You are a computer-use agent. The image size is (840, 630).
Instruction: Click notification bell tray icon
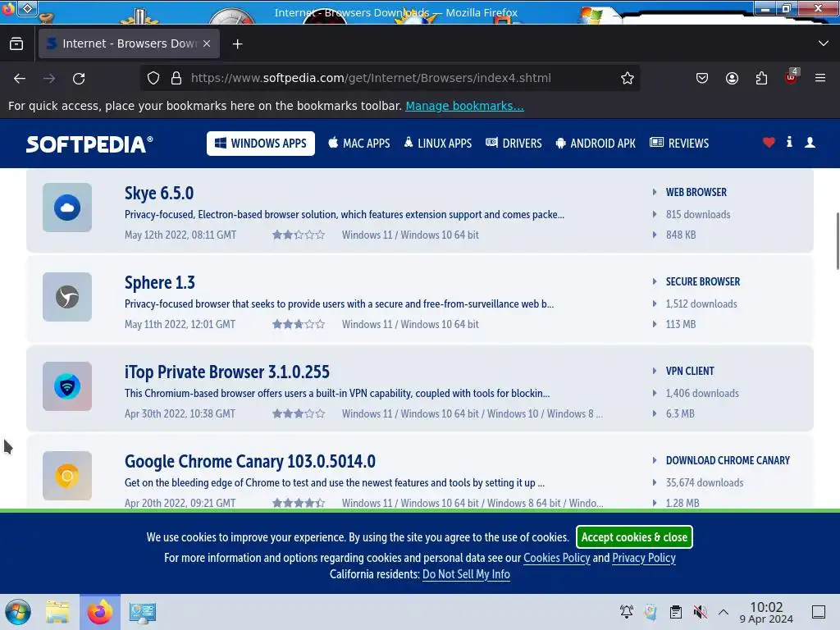[x=626, y=612]
